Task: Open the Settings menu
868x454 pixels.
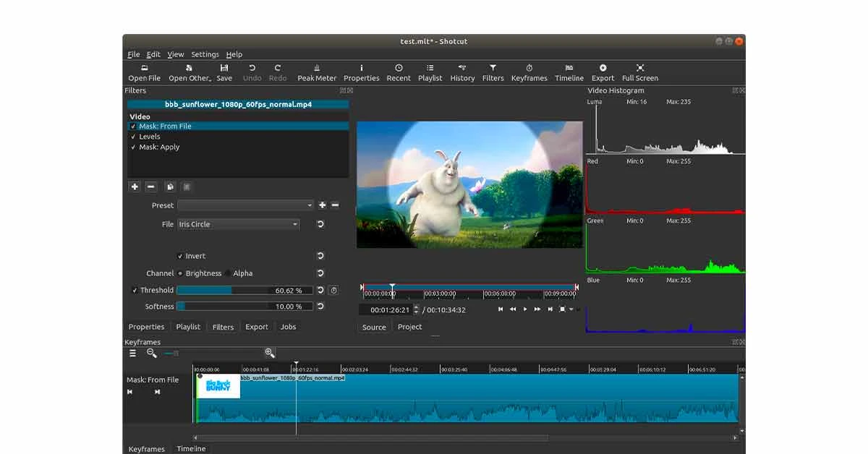Action: pyautogui.click(x=205, y=54)
